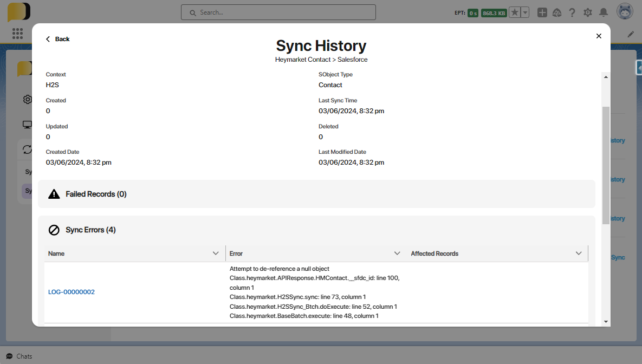
Task: Click the dialog scrollbar down arrow
Action: point(606,322)
